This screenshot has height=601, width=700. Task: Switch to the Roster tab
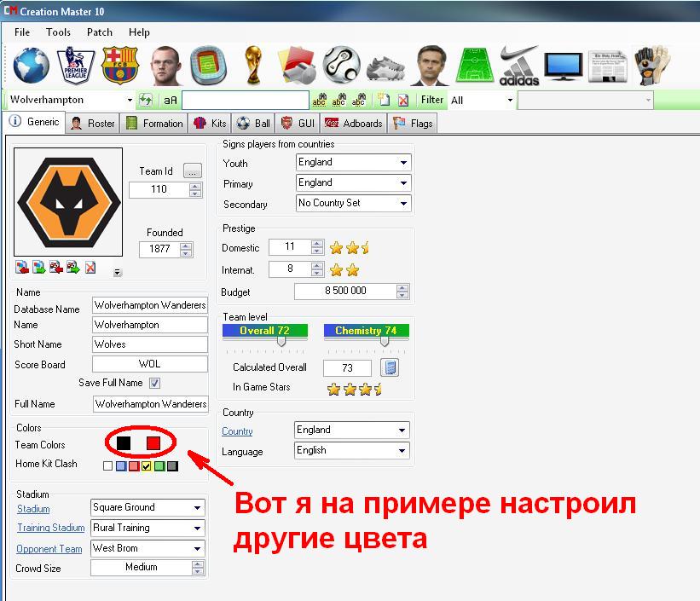tap(93, 124)
